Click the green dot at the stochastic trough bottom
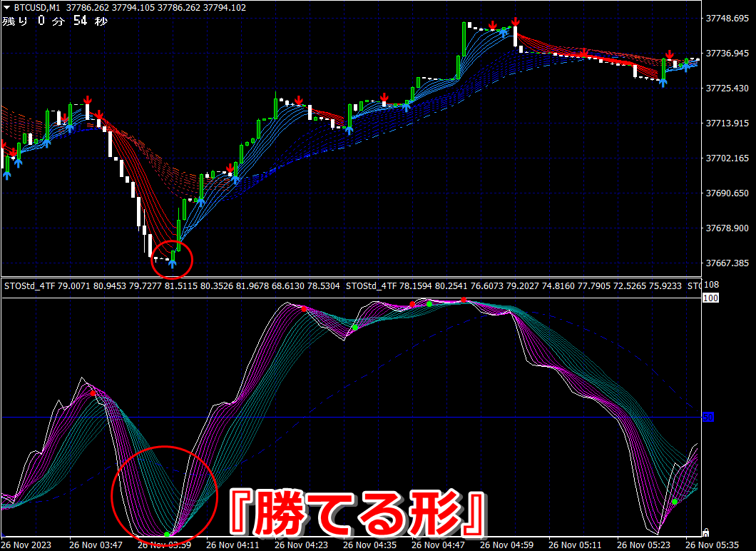 (x=167, y=534)
